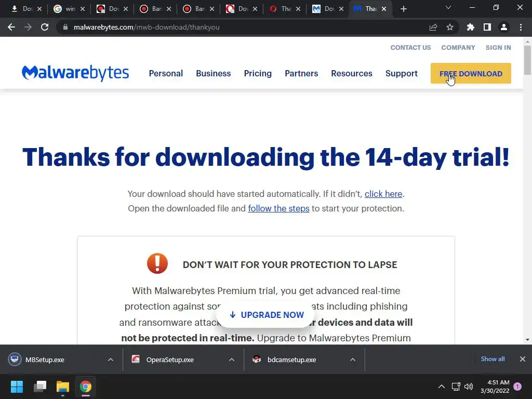Click the Chrome taskbar icon
This screenshot has width=532, height=399.
[x=86, y=387]
